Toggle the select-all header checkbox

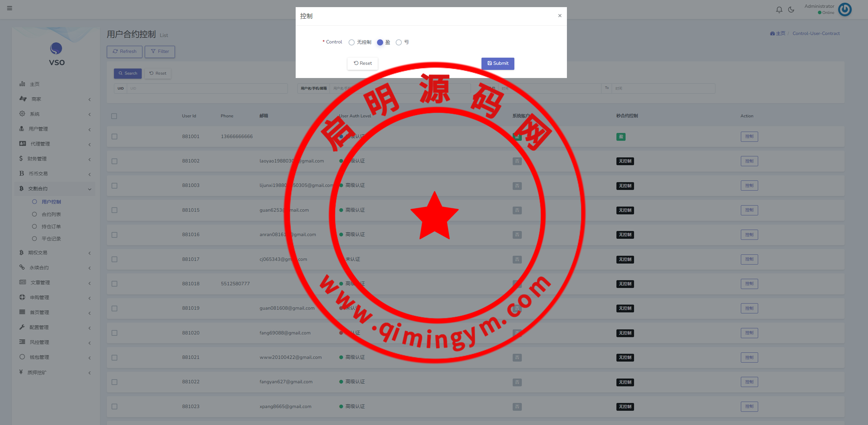click(114, 116)
